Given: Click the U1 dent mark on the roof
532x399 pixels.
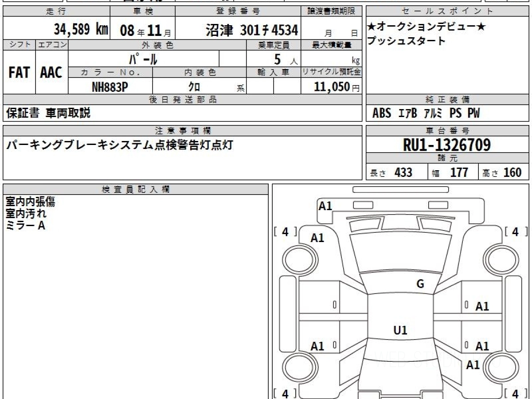Looking at the screenshot, I should pos(400,330).
